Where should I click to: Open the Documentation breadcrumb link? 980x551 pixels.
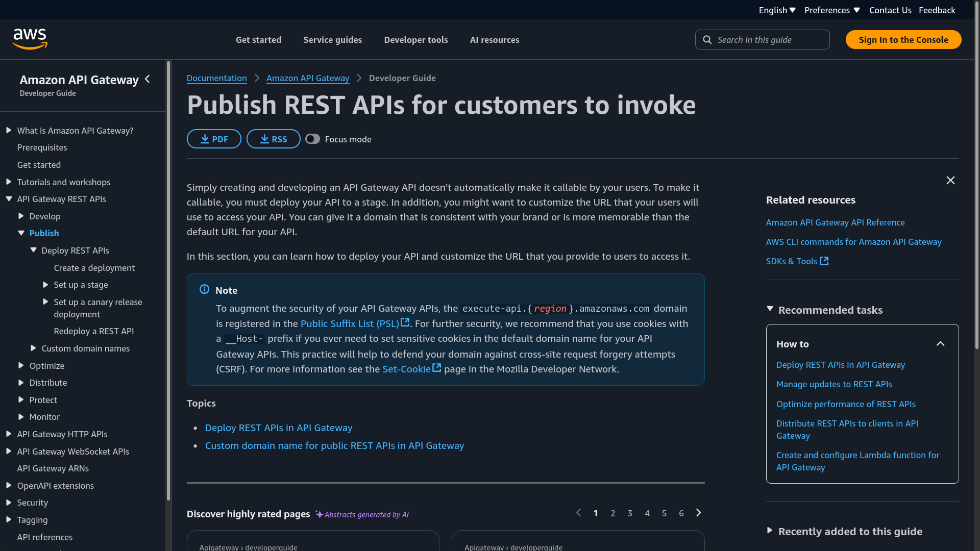(x=216, y=78)
